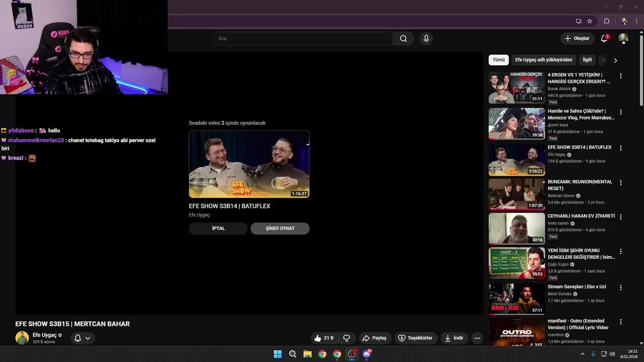644x362 pixels.
Task: Open options for CEYHANLI HAKAN EV ZİYARETİ video
Action: pos(621,217)
